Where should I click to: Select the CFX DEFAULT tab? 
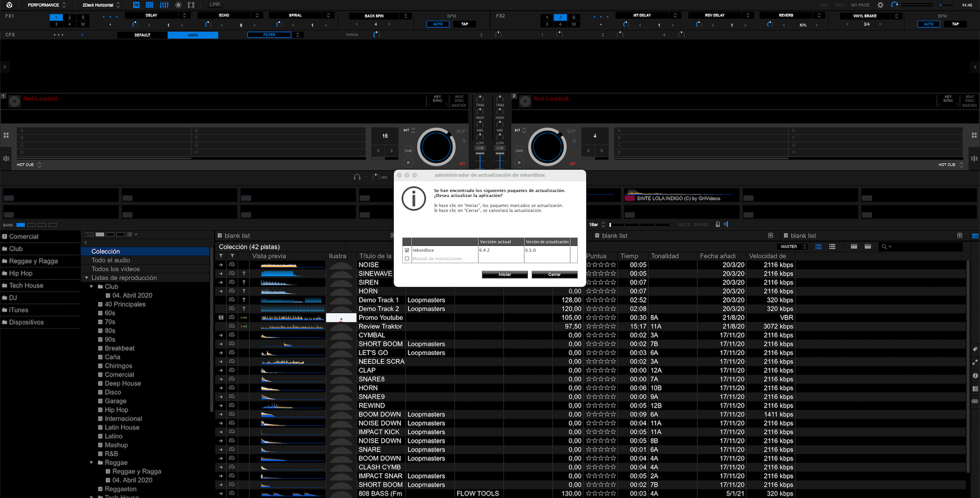[x=142, y=35]
